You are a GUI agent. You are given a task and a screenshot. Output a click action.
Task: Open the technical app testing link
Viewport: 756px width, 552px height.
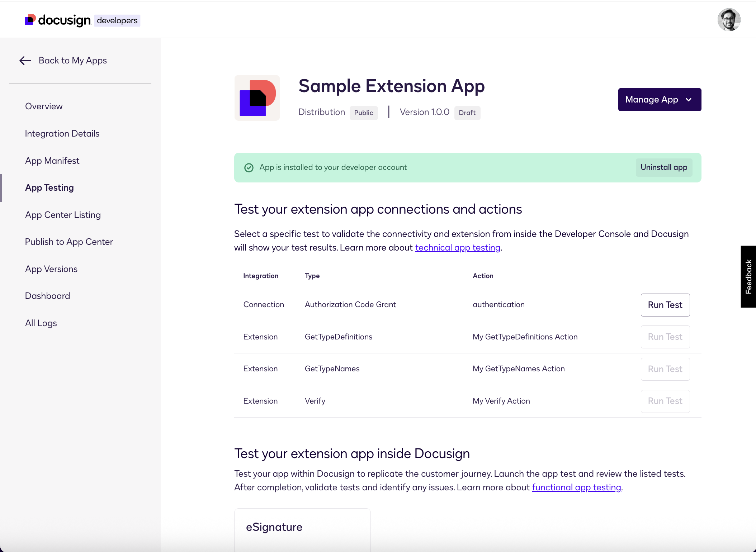pos(458,247)
